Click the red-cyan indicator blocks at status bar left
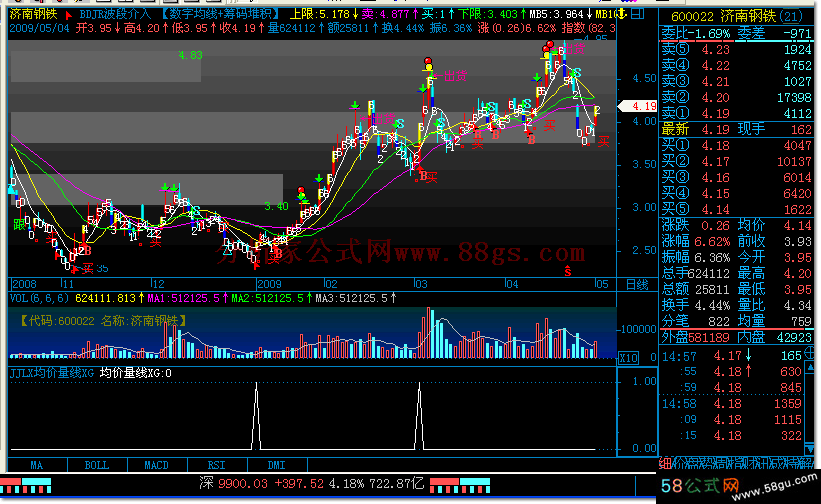This screenshot has width=821, height=504. [x=25, y=485]
